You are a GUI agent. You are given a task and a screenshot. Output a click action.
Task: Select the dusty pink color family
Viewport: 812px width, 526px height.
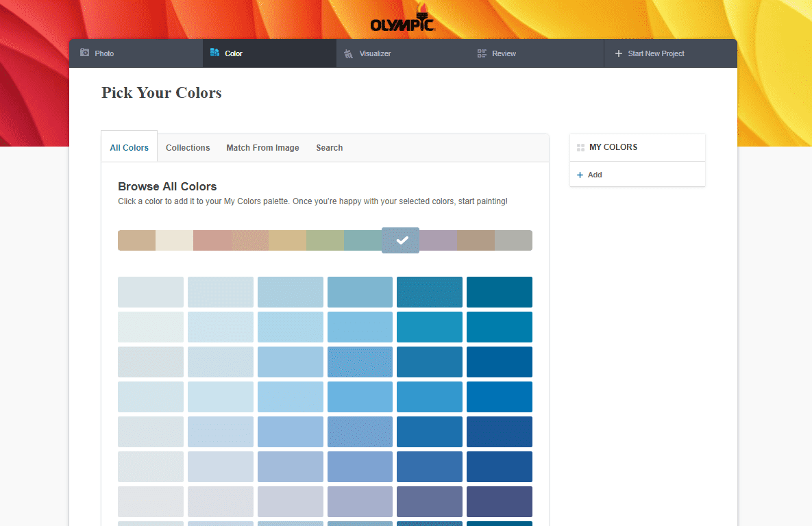(x=212, y=240)
